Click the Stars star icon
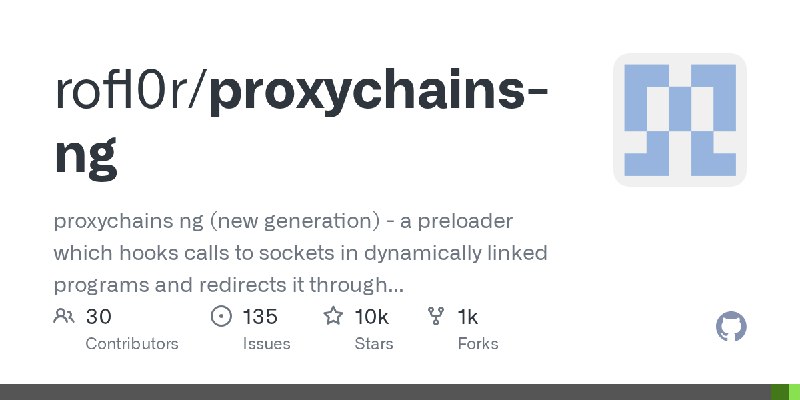This screenshot has height=400, width=800. coord(333,317)
